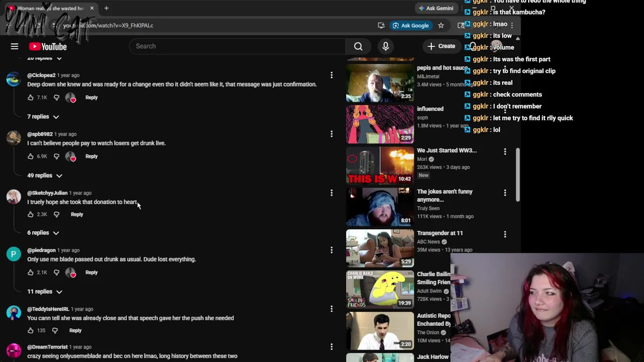This screenshot has height=362, width=644.
Task: Open @SketchyyJulian channel username link
Action: pos(47,193)
